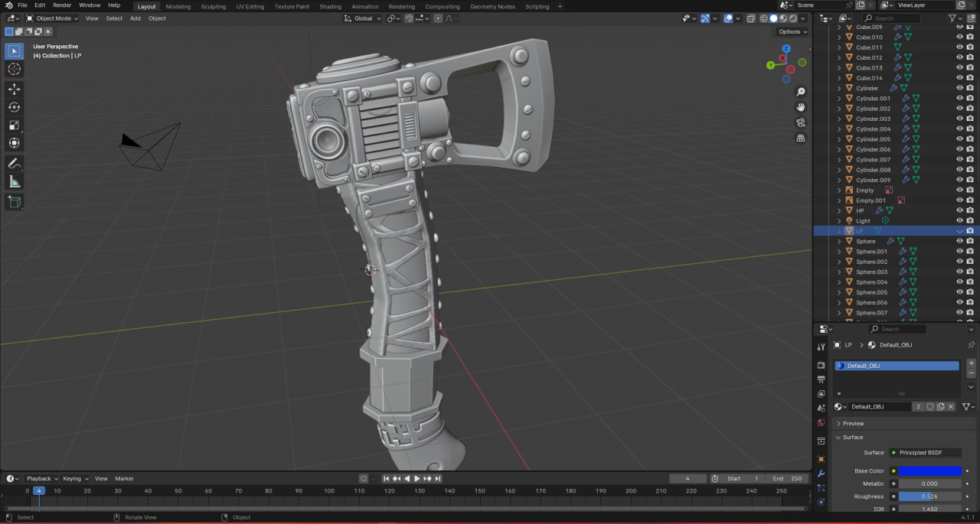Select the Scale tool
Viewport: 980px width, 524px height.
14,125
